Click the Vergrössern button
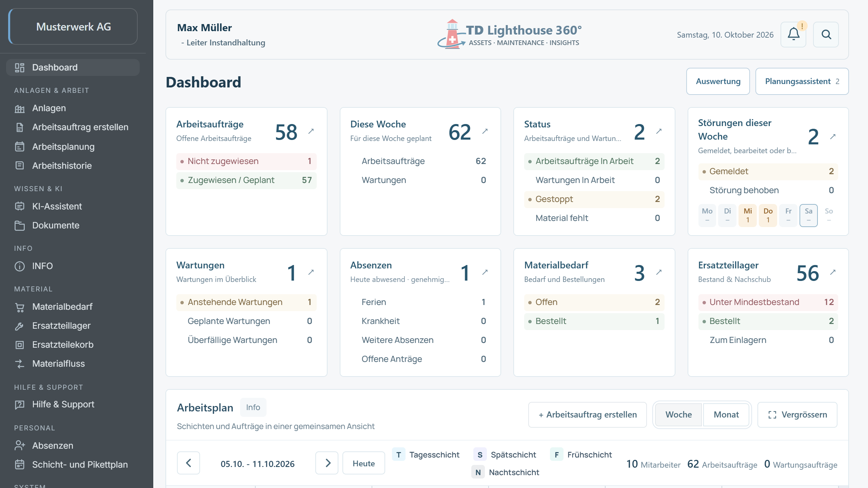 click(x=797, y=415)
